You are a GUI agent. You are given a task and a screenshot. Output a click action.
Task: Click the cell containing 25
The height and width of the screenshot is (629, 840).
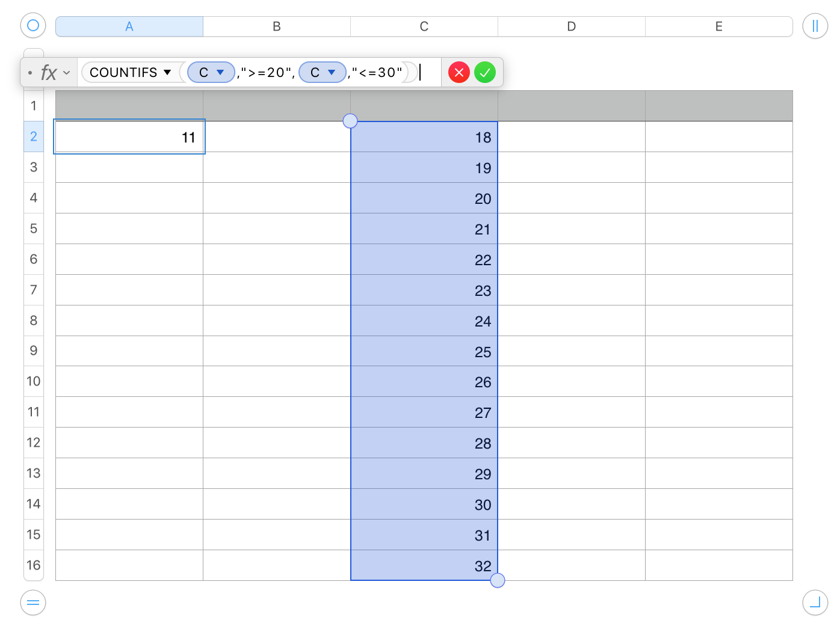coord(424,351)
